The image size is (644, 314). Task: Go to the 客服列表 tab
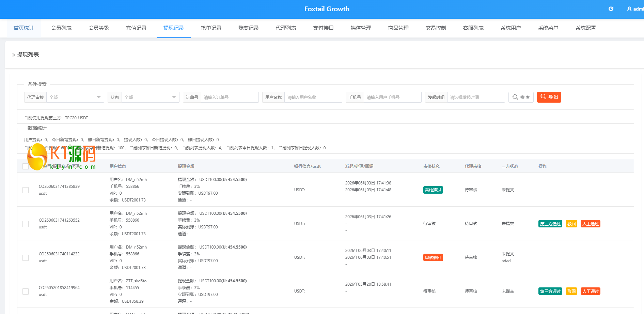[x=473, y=28]
